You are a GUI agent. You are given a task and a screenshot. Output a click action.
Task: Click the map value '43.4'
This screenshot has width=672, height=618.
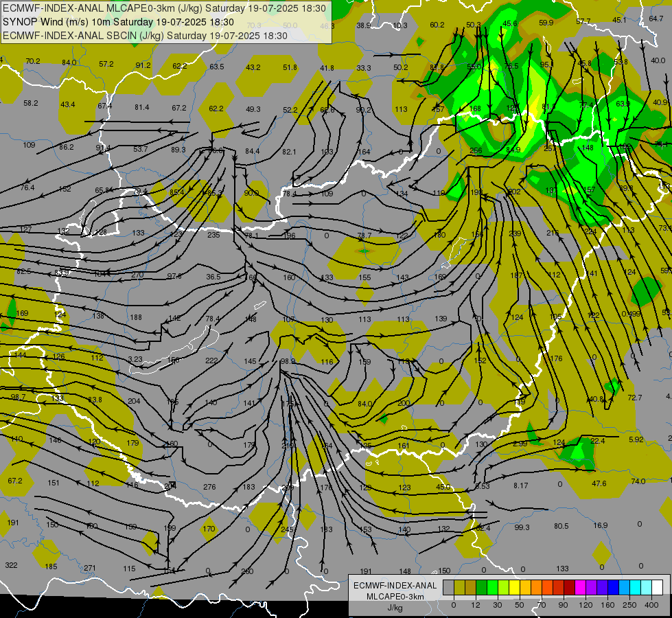point(68,104)
